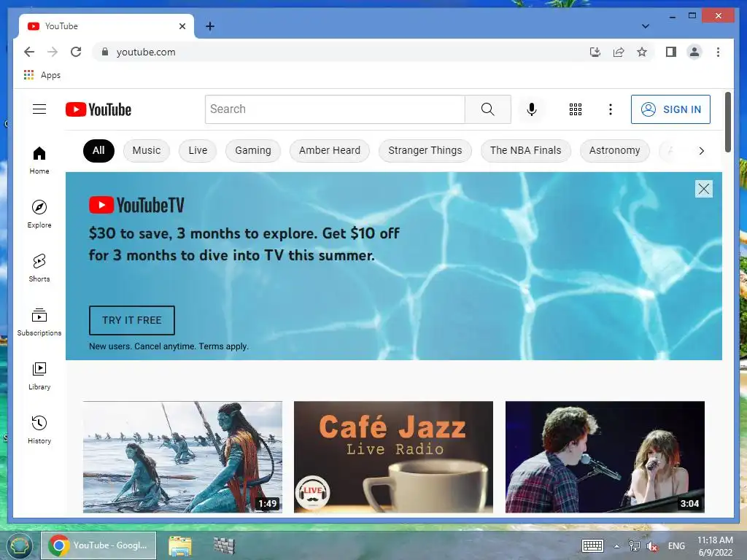The image size is (747, 560).
Task: Click the TRY IT FREE button
Action: coord(132,321)
